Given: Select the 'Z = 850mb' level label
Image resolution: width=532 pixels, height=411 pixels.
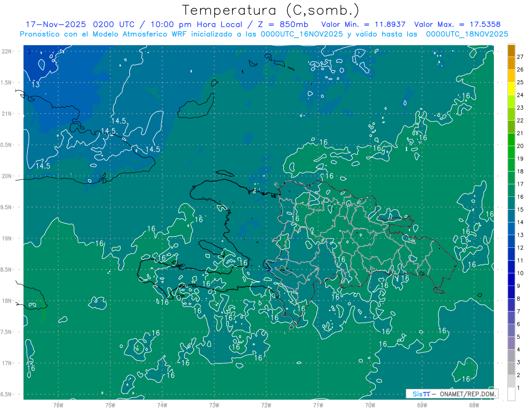Looking at the screenshot, I should tap(283, 24).
